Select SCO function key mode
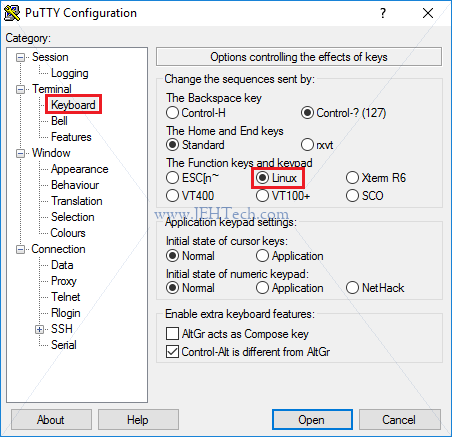452x437 pixels. pyautogui.click(x=365, y=196)
